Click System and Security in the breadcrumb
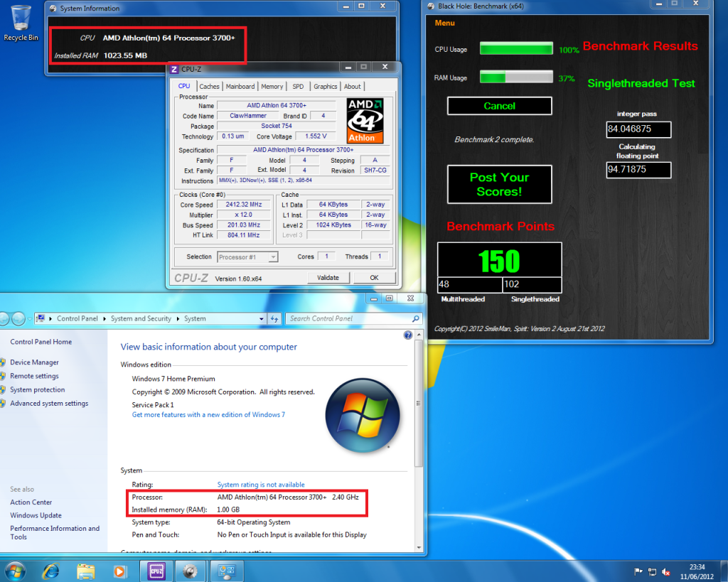Image resolution: width=728 pixels, height=582 pixels. tap(141, 318)
